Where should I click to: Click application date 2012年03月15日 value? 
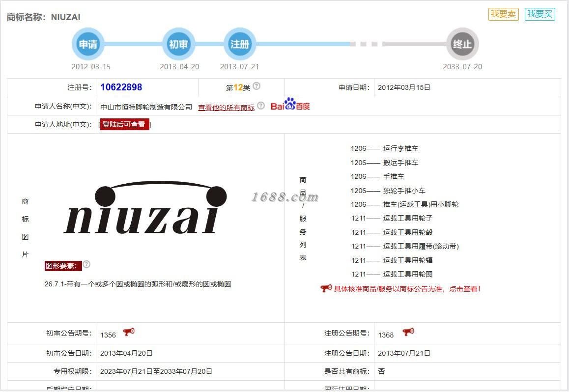[x=404, y=87]
